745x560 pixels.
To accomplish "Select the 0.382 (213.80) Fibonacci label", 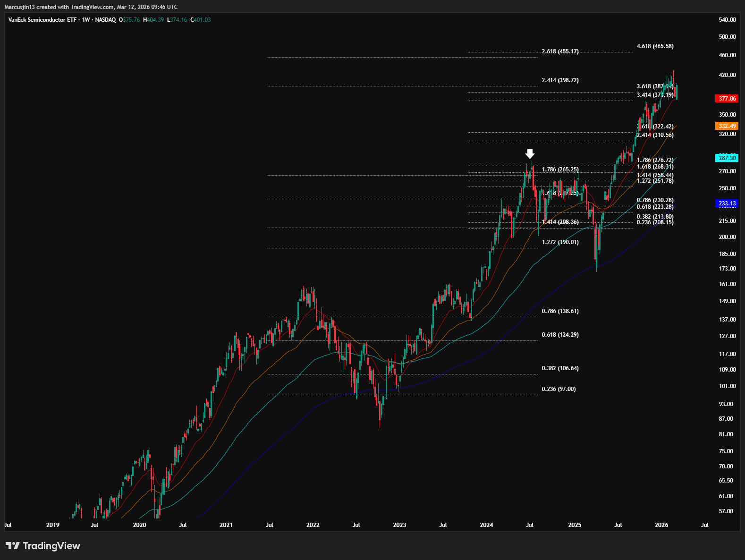I will pos(655,217).
